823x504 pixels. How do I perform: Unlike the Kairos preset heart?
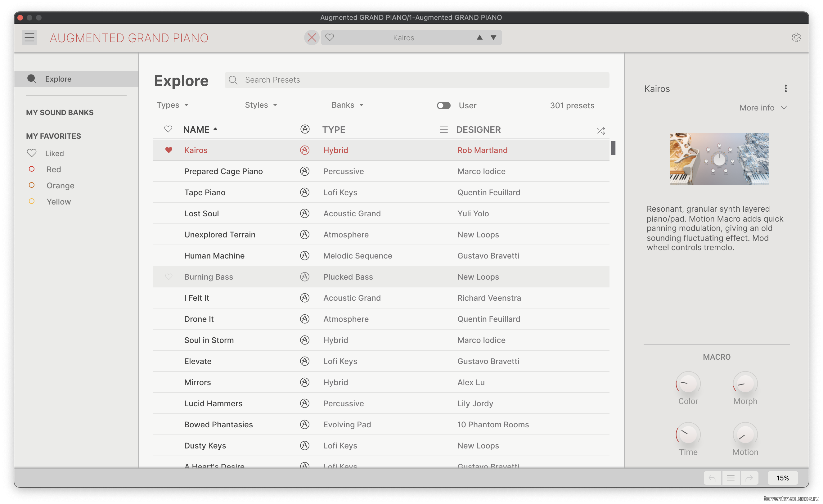tap(169, 150)
